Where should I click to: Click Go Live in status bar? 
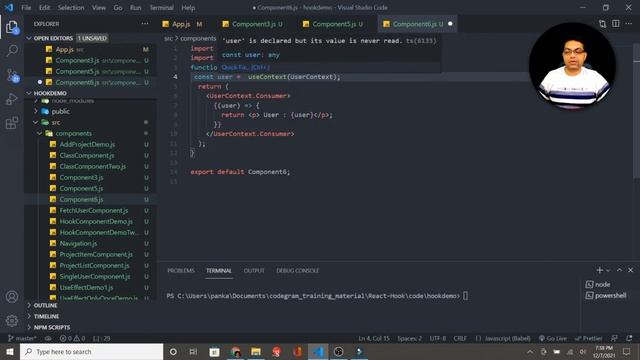[x=553, y=338]
